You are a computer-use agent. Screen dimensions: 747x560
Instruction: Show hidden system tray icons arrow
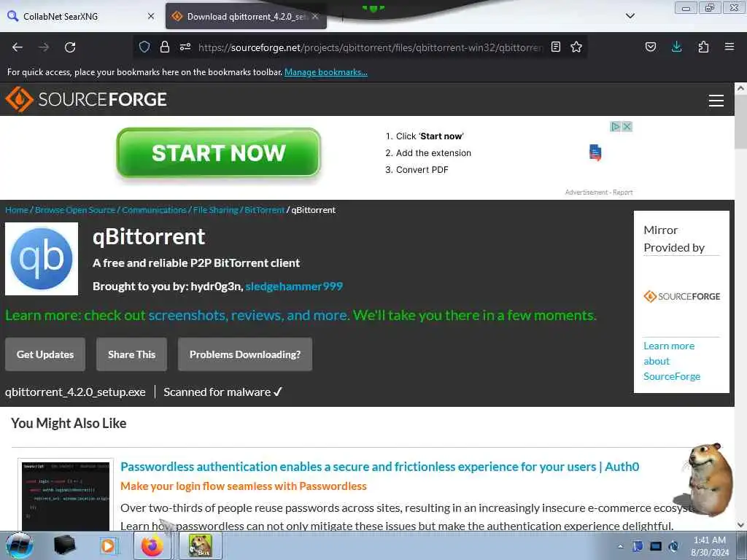pos(620,547)
